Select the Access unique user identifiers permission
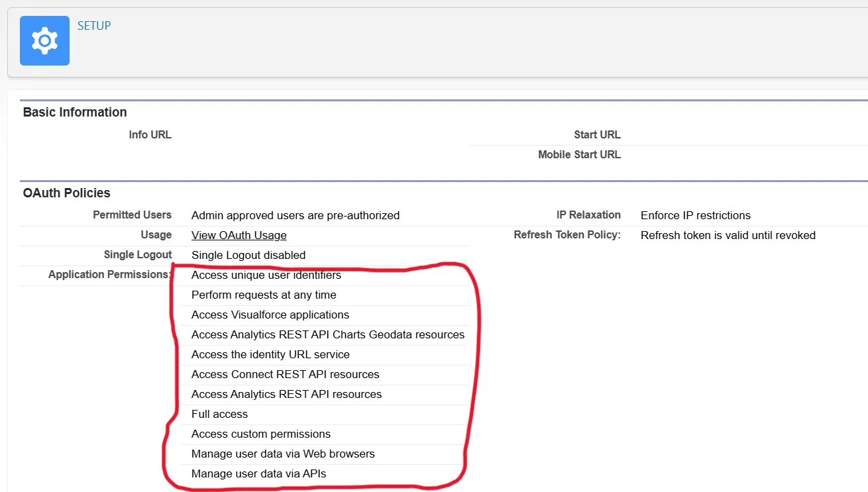This screenshot has height=492, width=868. 266,275
